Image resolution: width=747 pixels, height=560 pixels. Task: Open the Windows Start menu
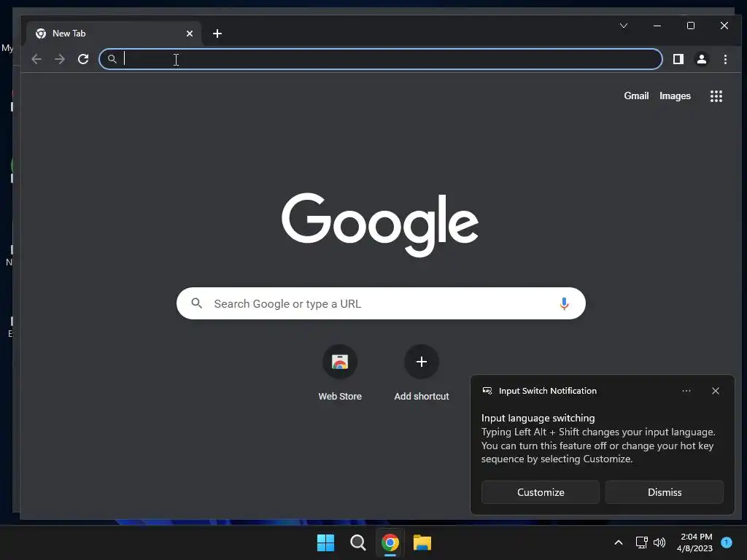326,542
